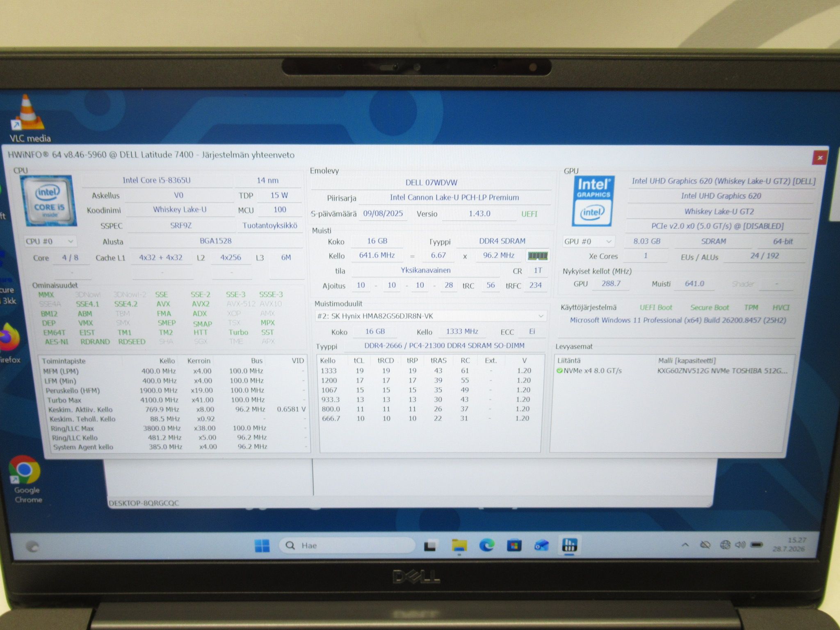840x630 pixels.
Task: Open the GPU #0 selector dropdown
Action: tap(588, 242)
